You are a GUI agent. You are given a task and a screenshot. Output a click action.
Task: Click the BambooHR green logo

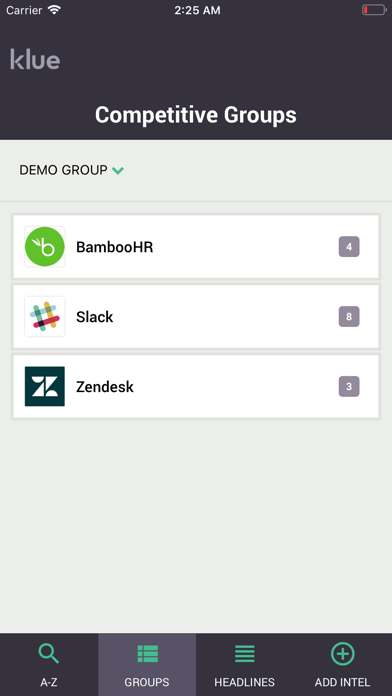45,247
